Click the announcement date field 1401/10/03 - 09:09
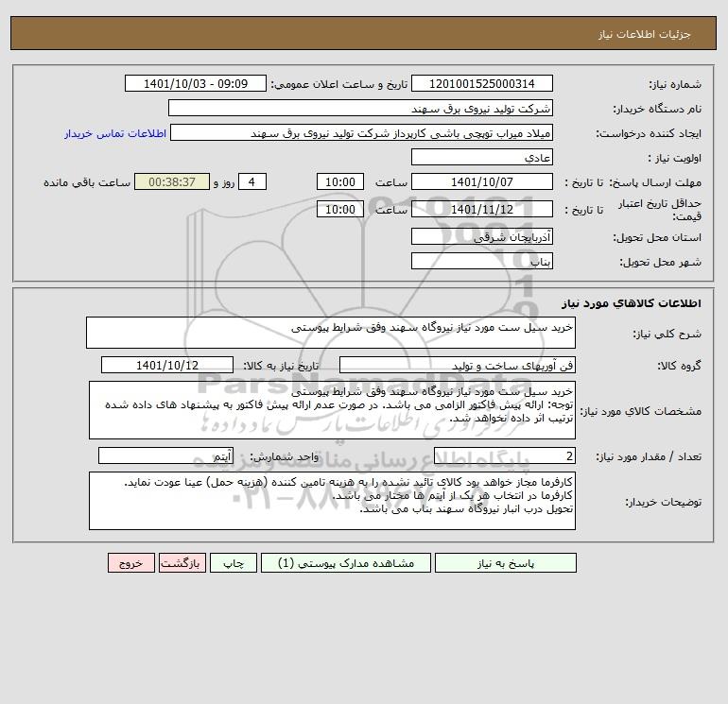The width and height of the screenshot is (728, 704). tap(196, 83)
